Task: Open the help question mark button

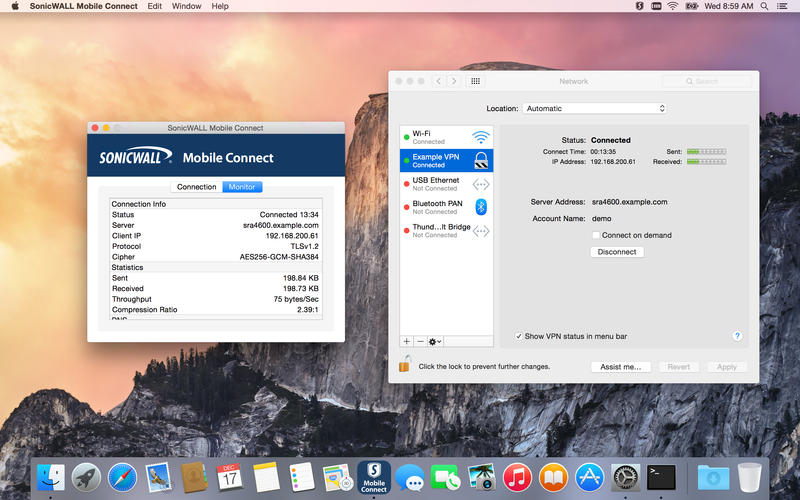Action: click(737, 336)
